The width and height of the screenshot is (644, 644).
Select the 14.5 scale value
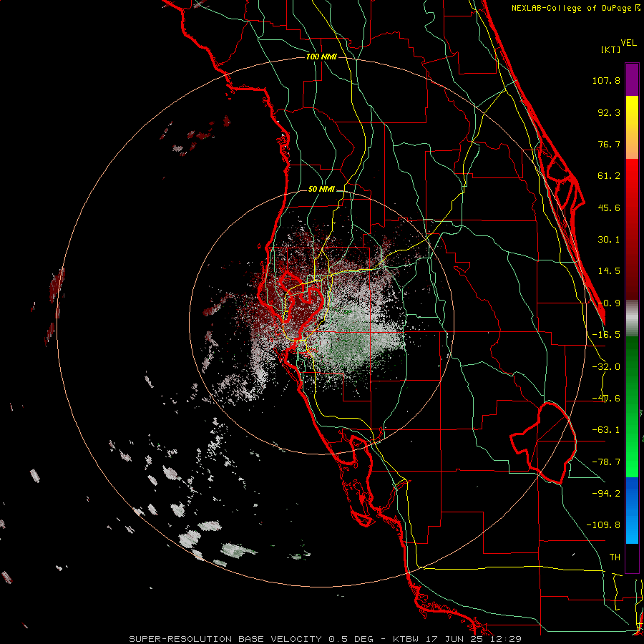(x=609, y=271)
